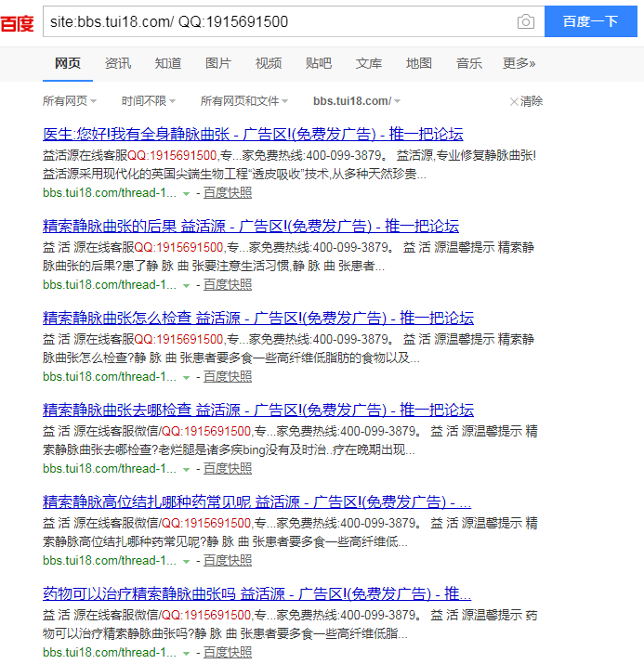Click the 百度一下 search button
This screenshot has height=664, width=644.
[590, 21]
